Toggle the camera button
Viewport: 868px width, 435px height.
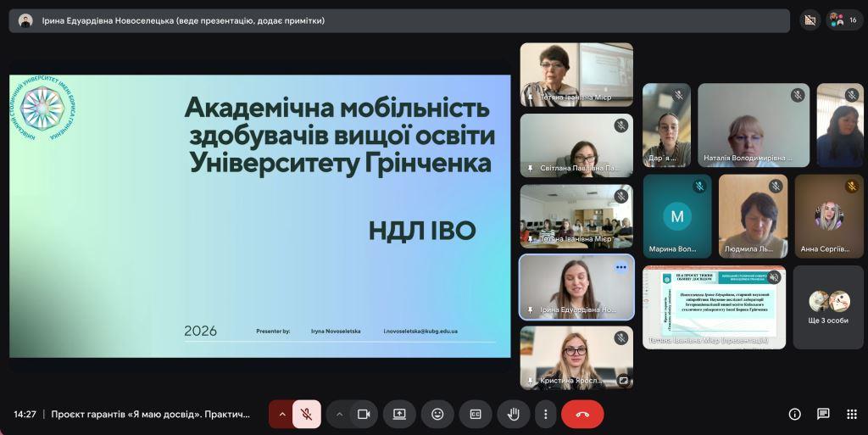tap(364, 415)
